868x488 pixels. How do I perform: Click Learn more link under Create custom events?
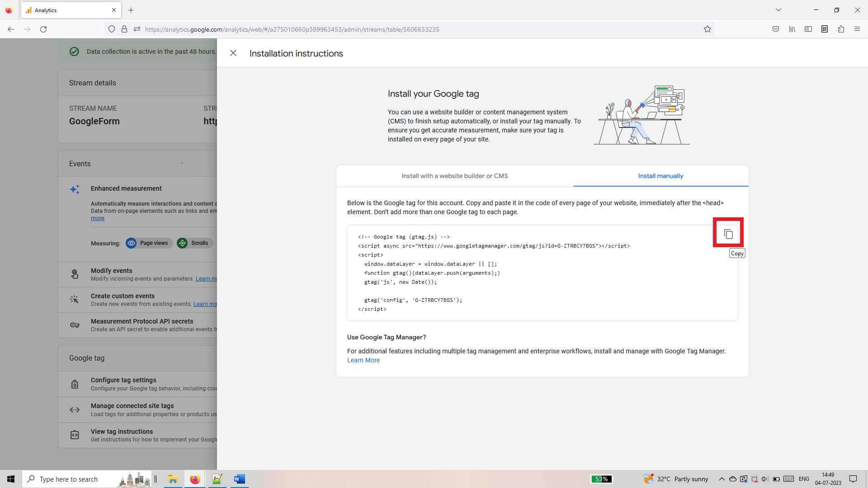[x=205, y=304]
